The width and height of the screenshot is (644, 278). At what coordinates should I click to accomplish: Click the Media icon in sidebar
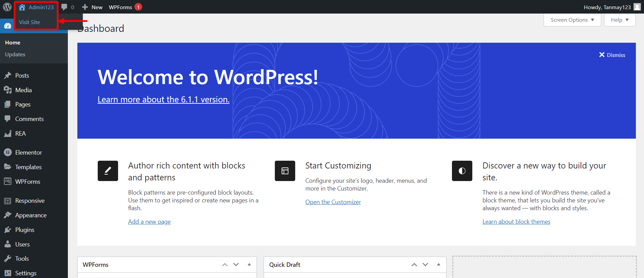pos(7,90)
